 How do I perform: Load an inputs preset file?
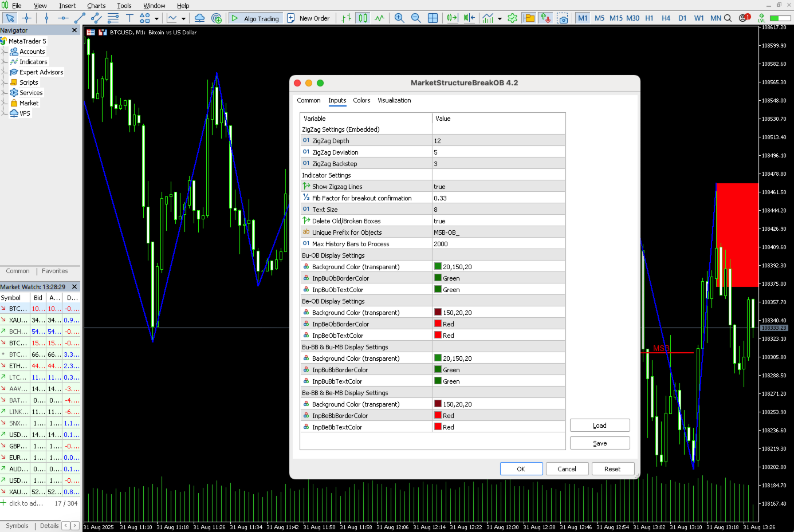[600, 425]
